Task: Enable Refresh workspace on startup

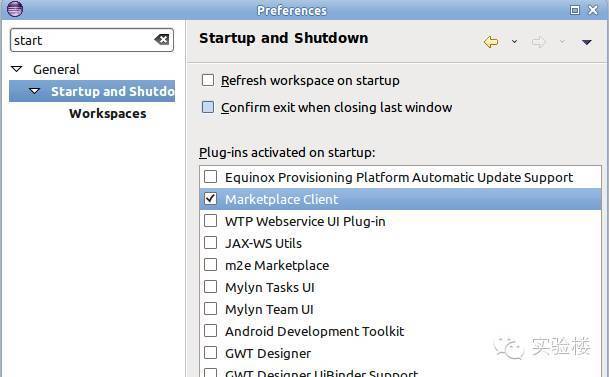Action: coord(208,80)
